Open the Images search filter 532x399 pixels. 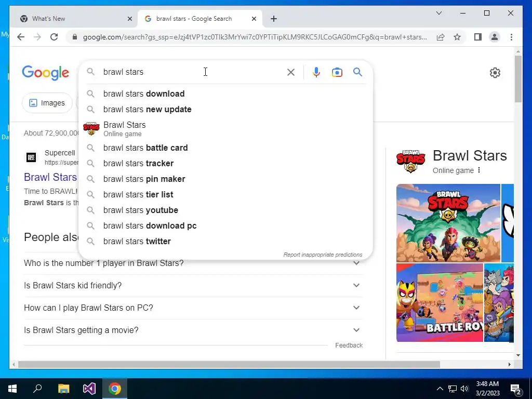click(x=47, y=103)
